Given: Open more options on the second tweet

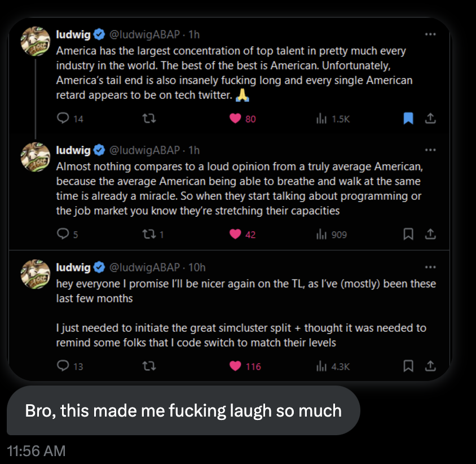Looking at the screenshot, I should pos(430,150).
